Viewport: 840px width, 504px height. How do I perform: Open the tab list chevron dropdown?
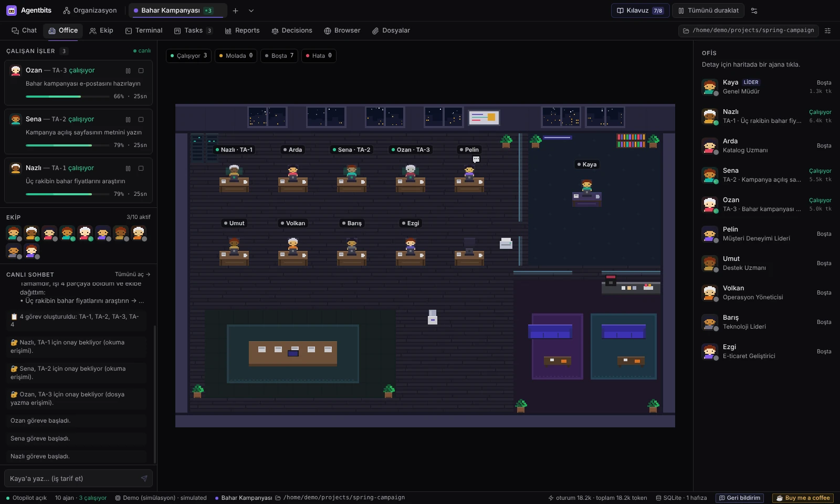pyautogui.click(x=251, y=10)
